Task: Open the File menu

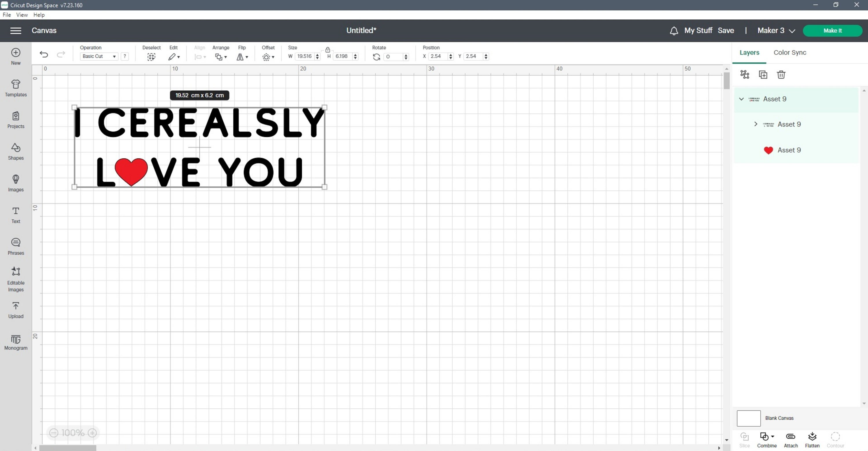Action: [6, 15]
